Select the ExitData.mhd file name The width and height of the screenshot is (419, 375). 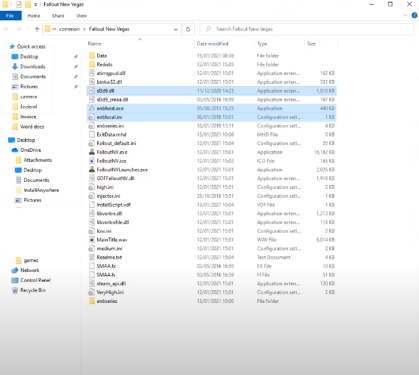point(111,134)
